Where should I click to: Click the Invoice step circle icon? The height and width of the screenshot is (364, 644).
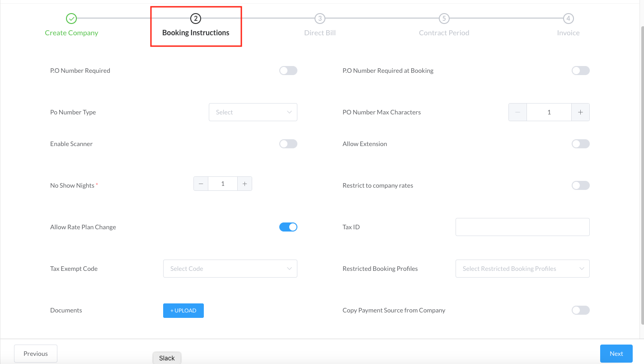click(568, 19)
